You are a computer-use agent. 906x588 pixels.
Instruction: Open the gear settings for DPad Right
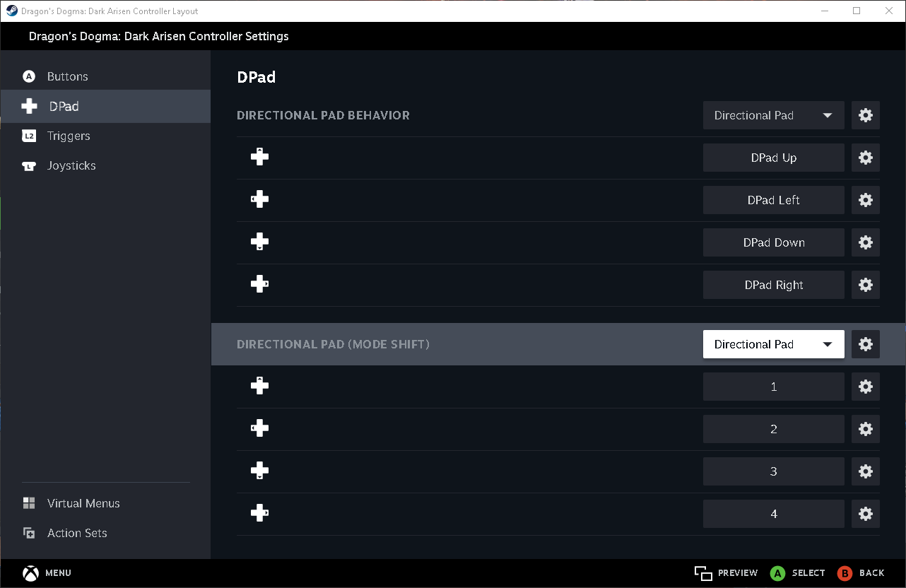pos(866,285)
